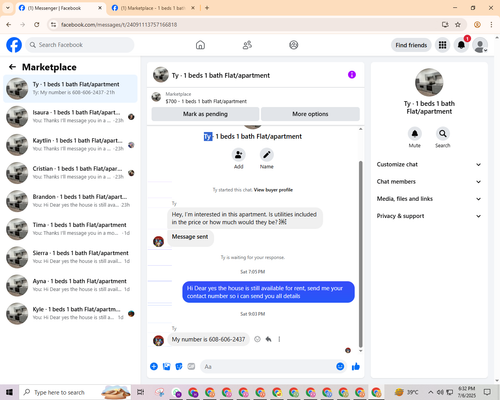Open conversation information purple icon
Image resolution: width=500 pixels, height=400 pixels.
(x=352, y=75)
